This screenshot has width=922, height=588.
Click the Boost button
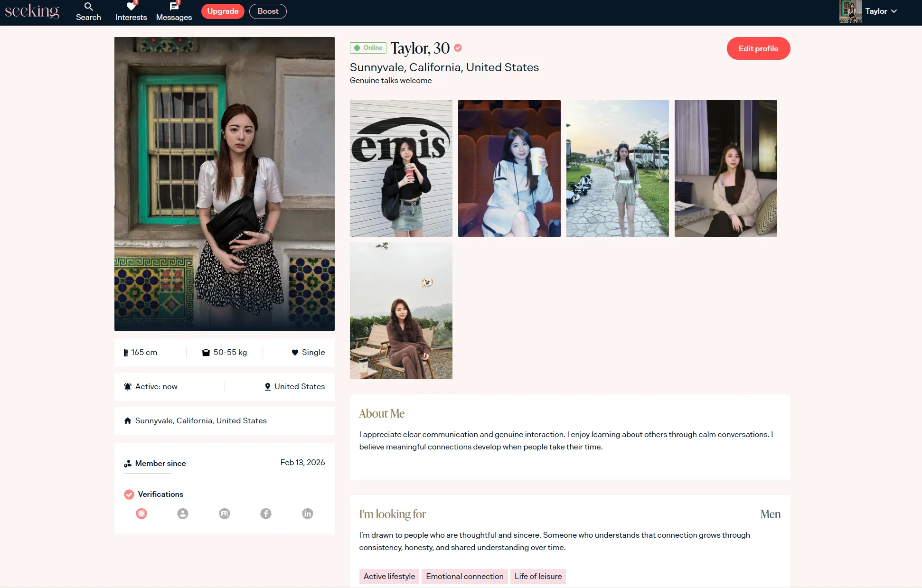point(268,11)
